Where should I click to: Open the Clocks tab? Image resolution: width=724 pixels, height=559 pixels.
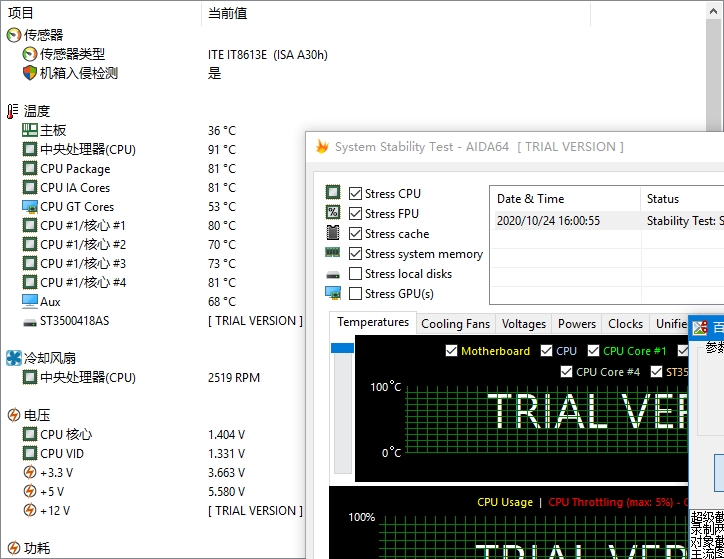pos(625,324)
